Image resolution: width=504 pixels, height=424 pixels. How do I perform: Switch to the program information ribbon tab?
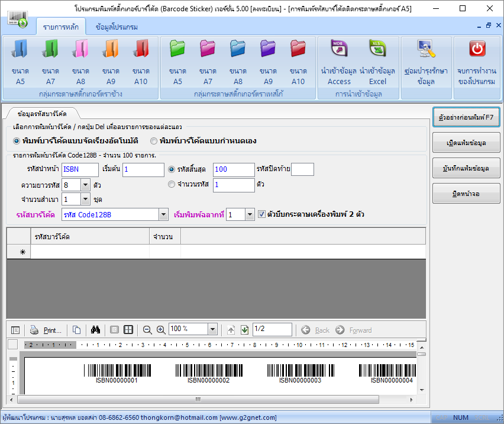pos(117,27)
